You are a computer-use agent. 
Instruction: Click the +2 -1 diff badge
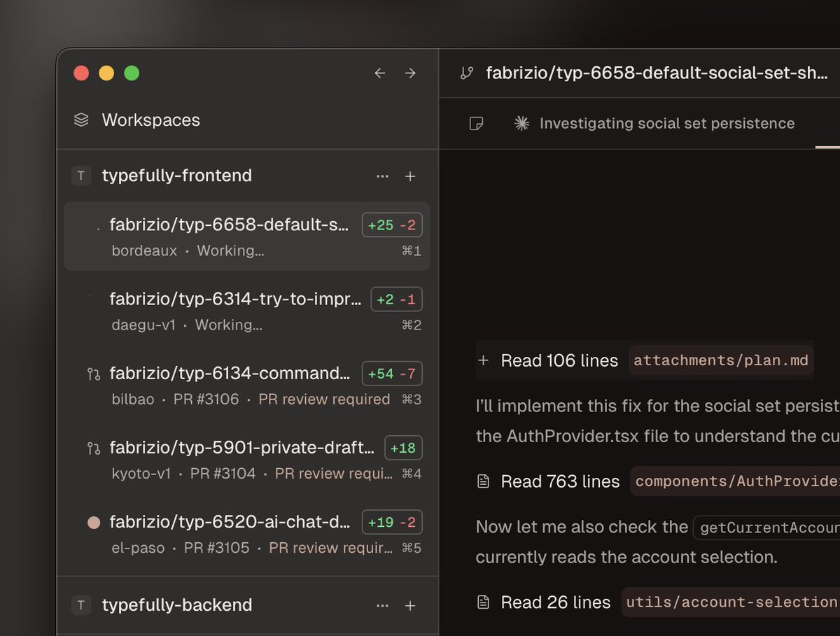click(x=396, y=299)
